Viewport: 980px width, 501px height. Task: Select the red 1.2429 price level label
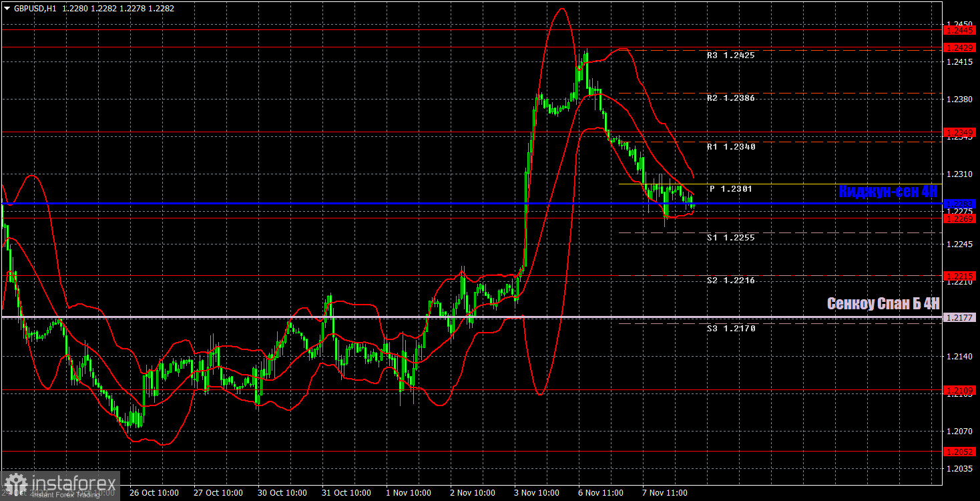click(x=960, y=47)
